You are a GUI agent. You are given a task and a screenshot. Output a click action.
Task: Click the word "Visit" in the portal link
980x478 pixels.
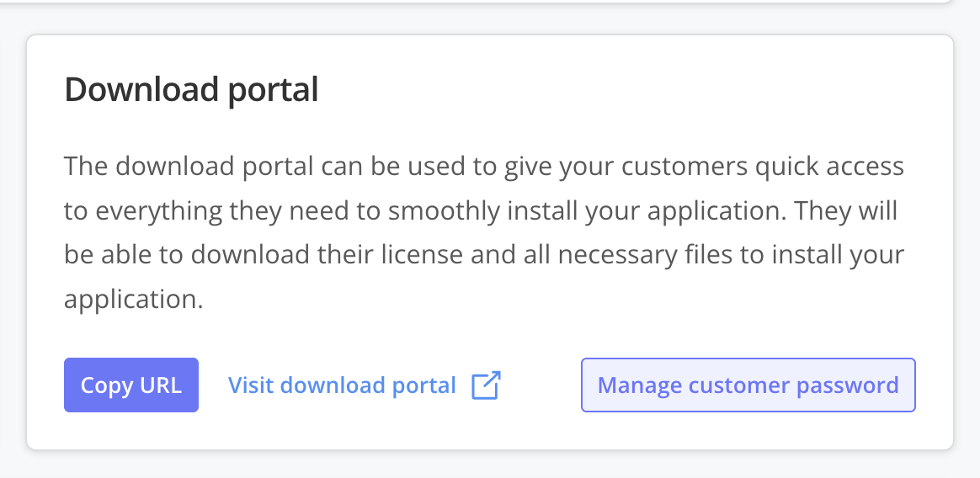pos(251,385)
